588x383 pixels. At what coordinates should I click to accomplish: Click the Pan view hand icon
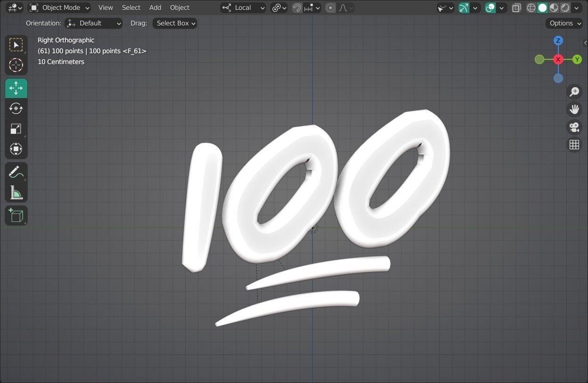pos(574,110)
